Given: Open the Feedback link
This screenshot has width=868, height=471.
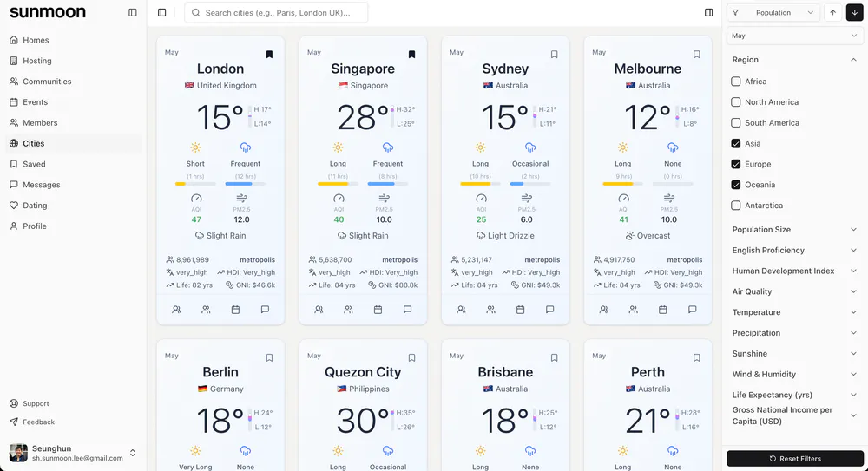Looking at the screenshot, I should point(38,422).
